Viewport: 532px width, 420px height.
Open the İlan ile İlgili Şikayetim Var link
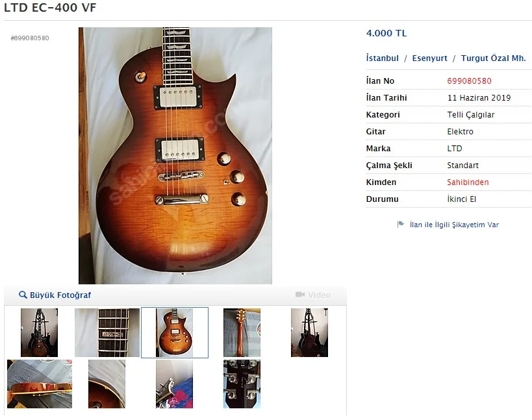[454, 225]
